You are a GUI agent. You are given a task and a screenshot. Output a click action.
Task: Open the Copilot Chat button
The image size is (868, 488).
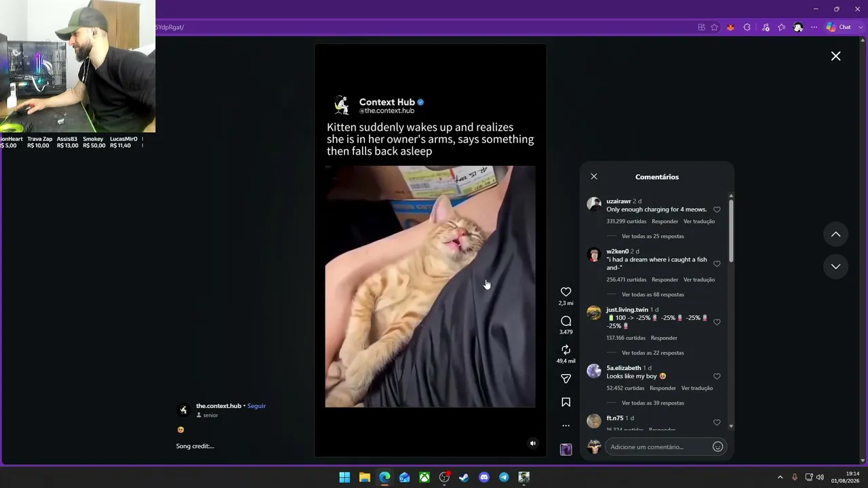click(x=839, y=27)
